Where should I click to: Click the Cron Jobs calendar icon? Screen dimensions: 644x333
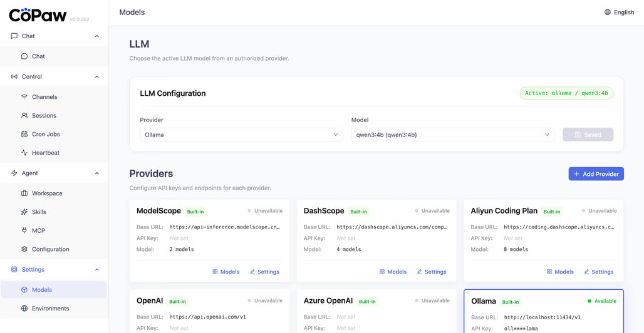point(24,134)
